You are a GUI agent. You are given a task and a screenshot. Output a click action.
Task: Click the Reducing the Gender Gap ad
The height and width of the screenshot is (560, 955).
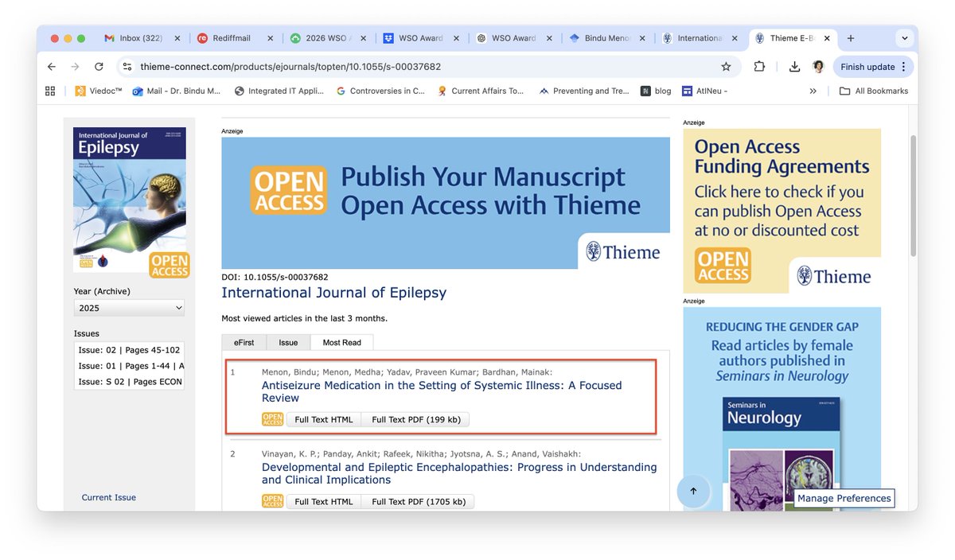782,409
